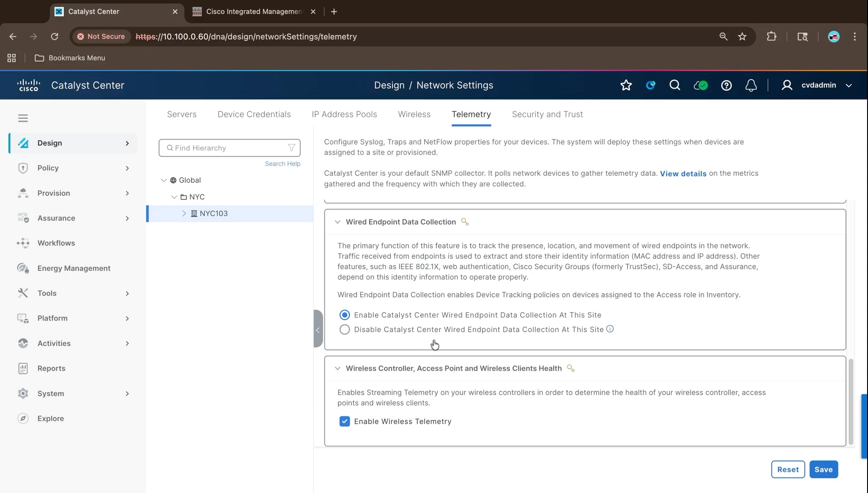Click the info icon after Disable Wired Endpoint option
The image size is (868, 493).
610,329
